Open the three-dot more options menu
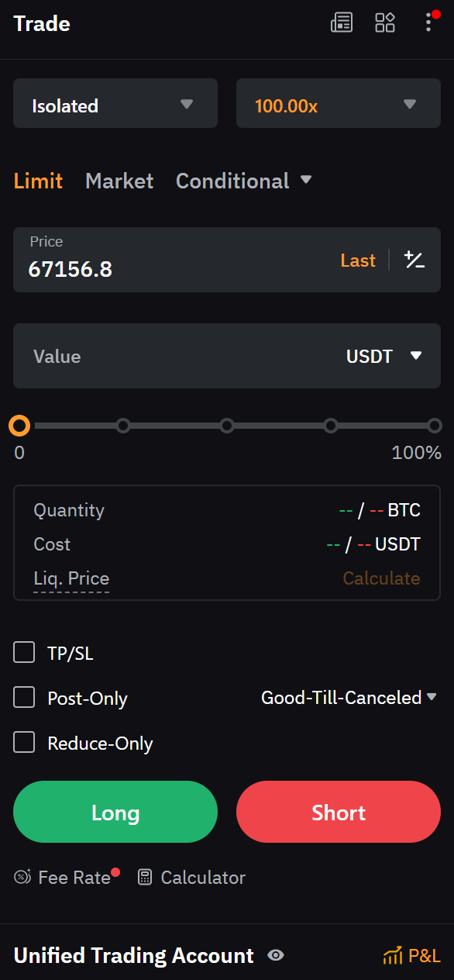Image resolution: width=454 pixels, height=980 pixels. [428, 22]
